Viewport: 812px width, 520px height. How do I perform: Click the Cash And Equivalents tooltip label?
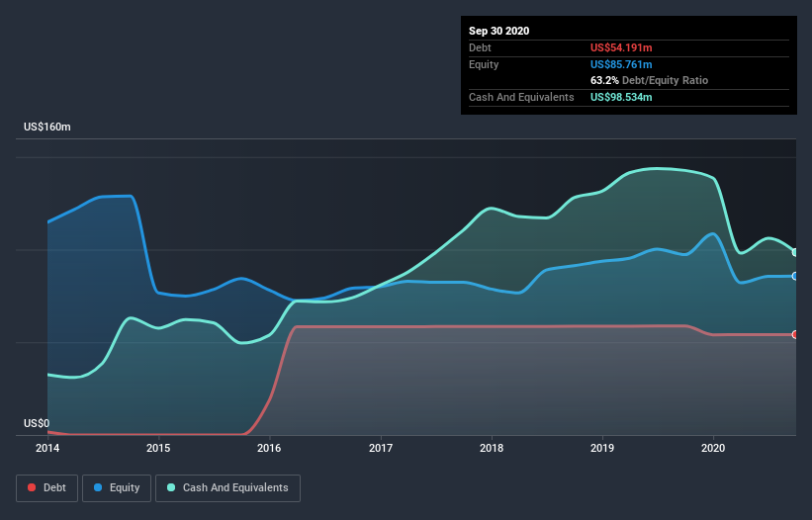tap(521, 97)
